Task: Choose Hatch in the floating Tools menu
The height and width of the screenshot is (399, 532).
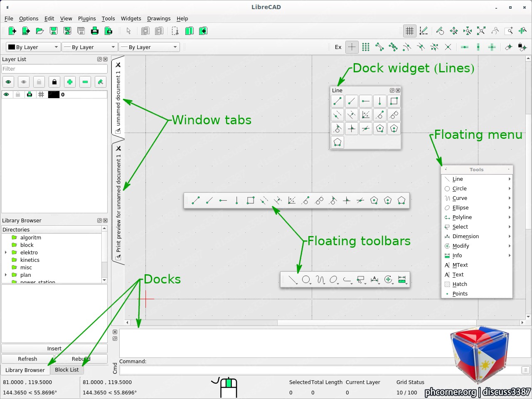Action: (x=477, y=284)
